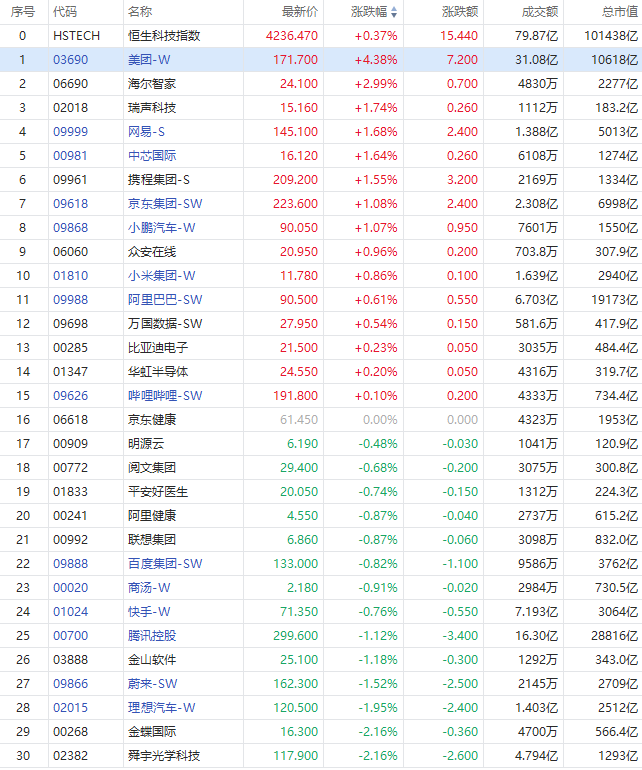Image resolution: width=642 pixels, height=770 pixels.
Task: Open the 中芯国际 stock link
Action: (152, 156)
